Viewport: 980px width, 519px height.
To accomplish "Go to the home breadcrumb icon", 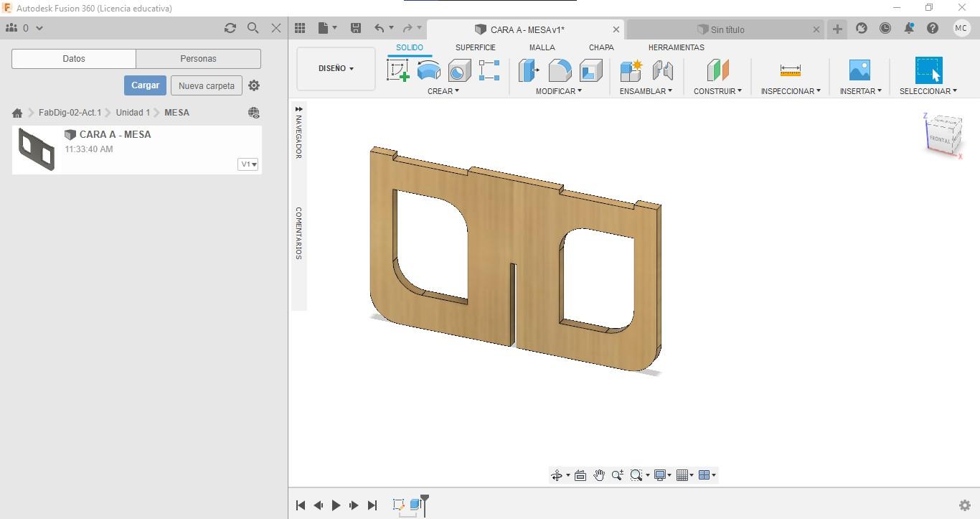I will point(17,113).
